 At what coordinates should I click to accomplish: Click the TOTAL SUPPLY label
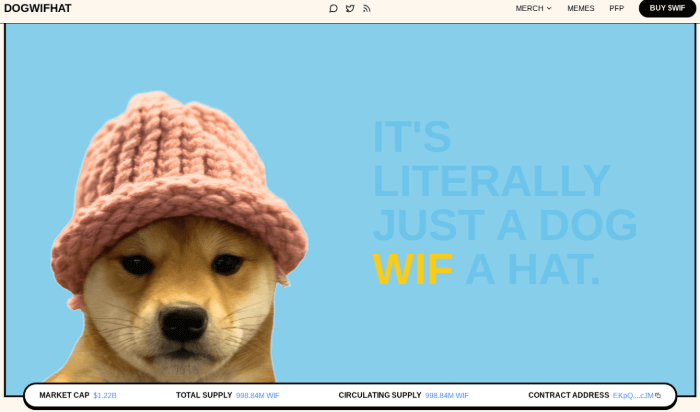(204, 395)
